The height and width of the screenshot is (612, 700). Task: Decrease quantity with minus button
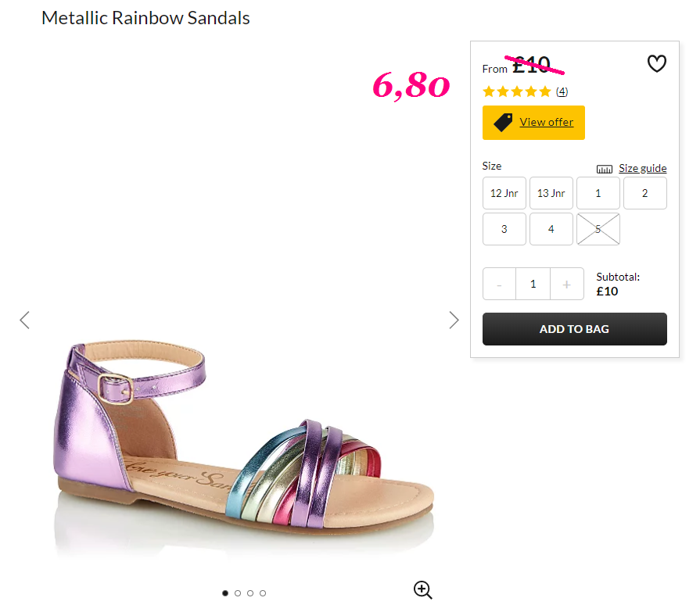coord(499,284)
